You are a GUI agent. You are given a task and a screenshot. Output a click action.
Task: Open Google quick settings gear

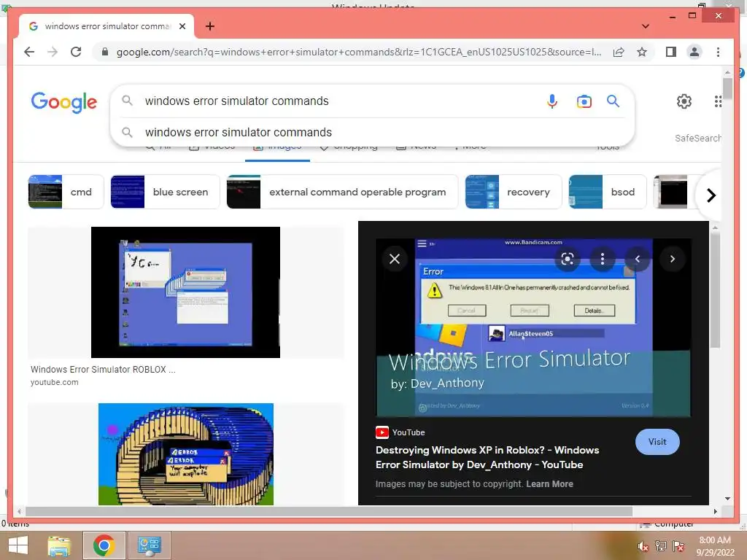[684, 101]
